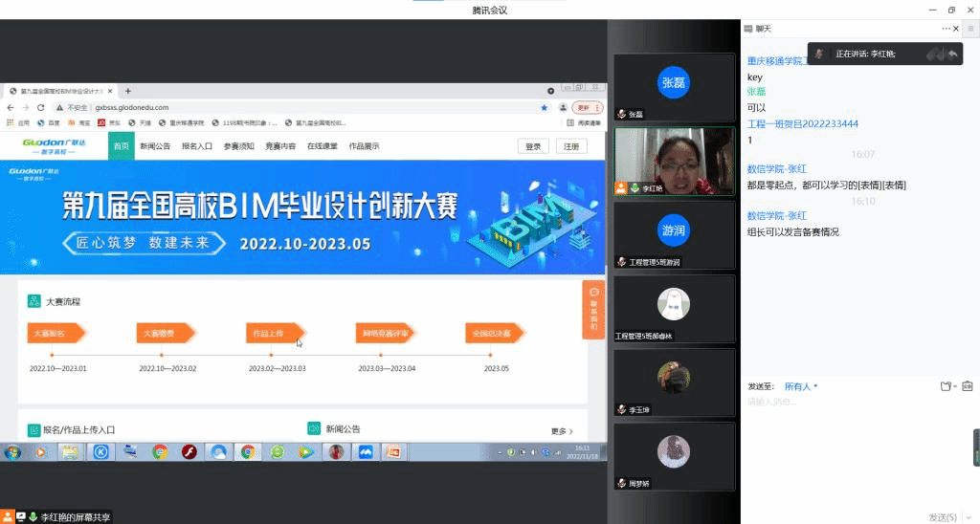Select 游润 participant video tile

(x=673, y=233)
